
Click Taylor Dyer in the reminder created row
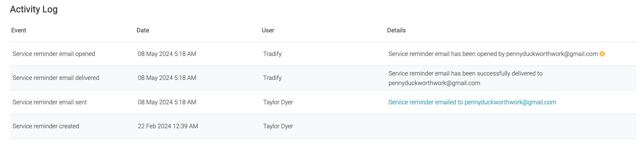coord(278,126)
